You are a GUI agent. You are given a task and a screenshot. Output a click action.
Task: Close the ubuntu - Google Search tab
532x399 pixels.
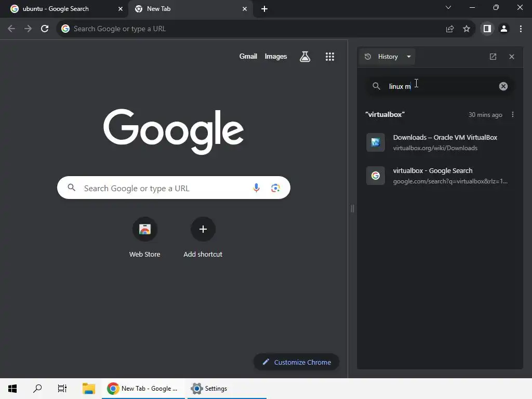click(x=121, y=9)
